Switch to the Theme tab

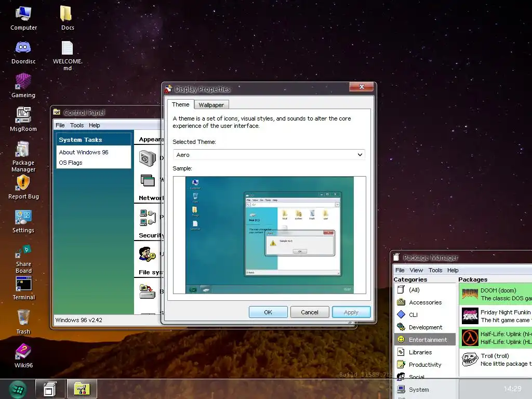pyautogui.click(x=180, y=104)
